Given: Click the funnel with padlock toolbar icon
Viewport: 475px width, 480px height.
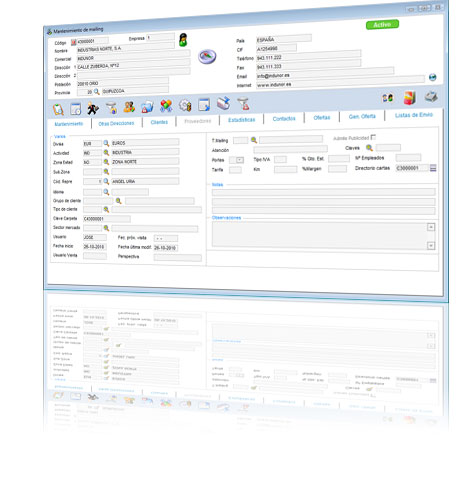Looking at the screenshot, I should pyautogui.click(x=111, y=108).
